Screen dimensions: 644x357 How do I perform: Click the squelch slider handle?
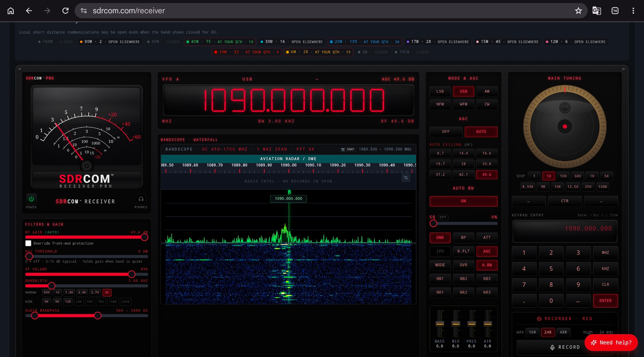pyautogui.click(x=433, y=223)
